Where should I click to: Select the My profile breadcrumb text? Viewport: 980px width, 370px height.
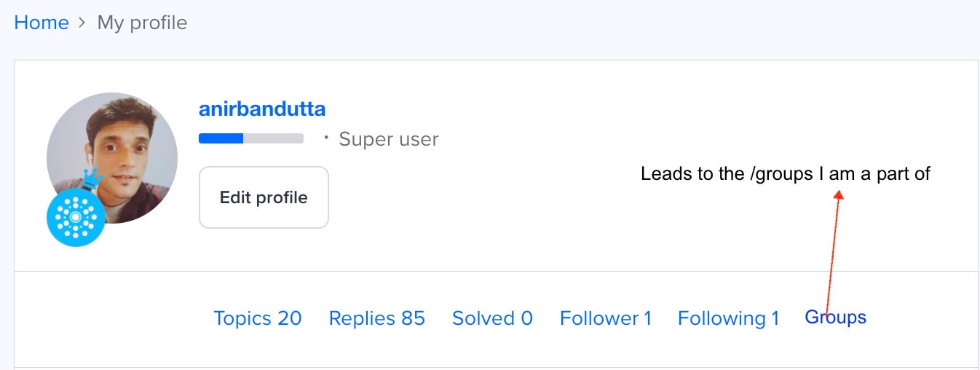click(142, 23)
